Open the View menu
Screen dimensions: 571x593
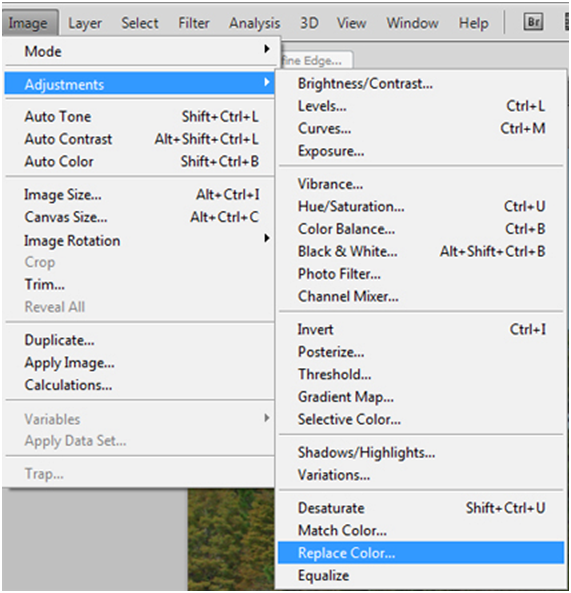pos(351,23)
